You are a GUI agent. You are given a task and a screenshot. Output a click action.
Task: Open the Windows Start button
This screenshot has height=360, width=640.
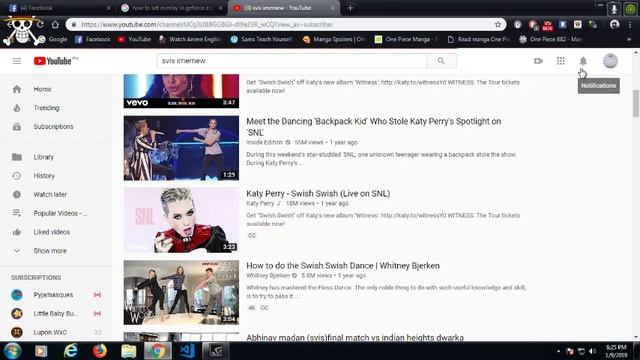(x=12, y=351)
